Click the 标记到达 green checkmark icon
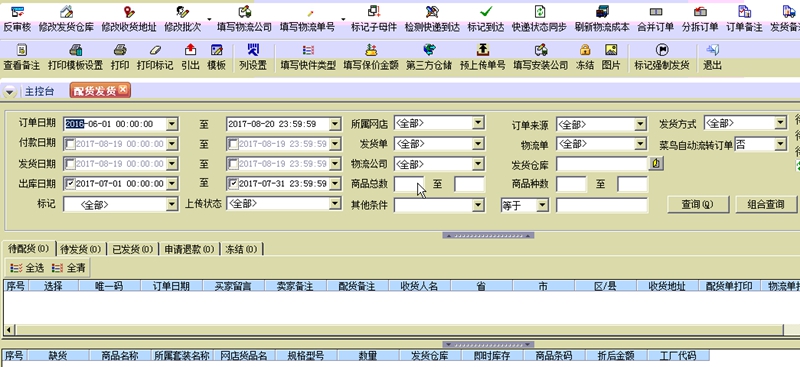Viewport: 800px width, 367px height. [486, 11]
